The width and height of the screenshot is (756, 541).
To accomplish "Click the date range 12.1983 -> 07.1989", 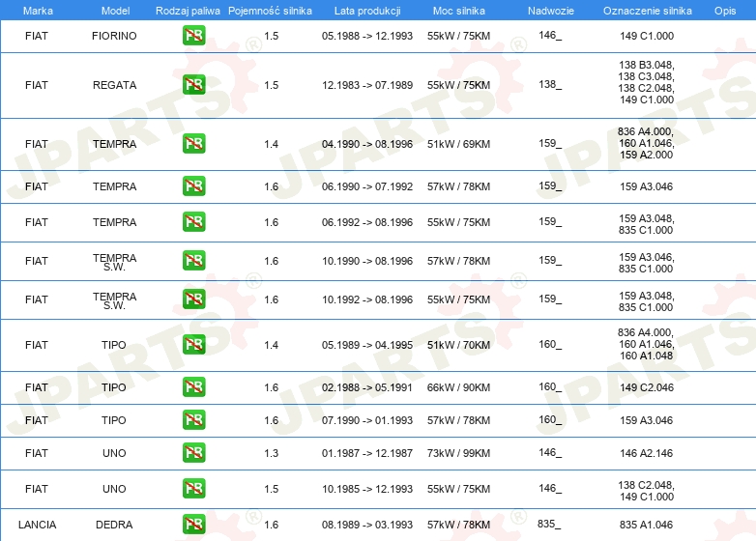I will 367,85.
